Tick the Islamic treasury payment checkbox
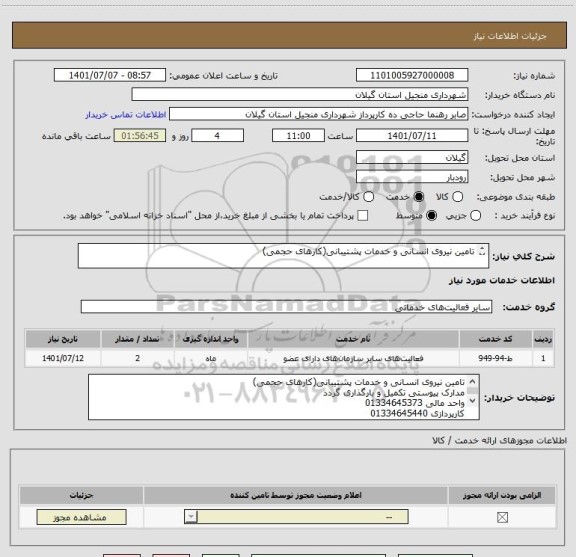This screenshot has width=576, height=557. pyautogui.click(x=363, y=216)
